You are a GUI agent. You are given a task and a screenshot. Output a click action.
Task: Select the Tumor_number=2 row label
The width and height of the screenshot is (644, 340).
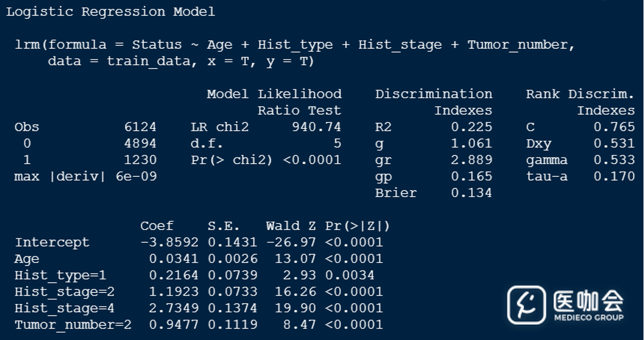pyautogui.click(x=73, y=325)
